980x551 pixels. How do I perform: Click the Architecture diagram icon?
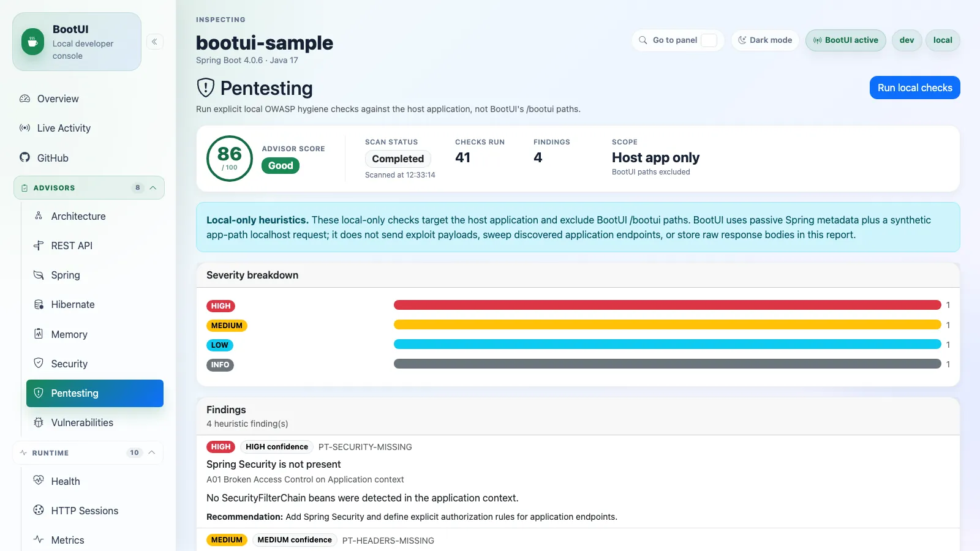(x=39, y=216)
